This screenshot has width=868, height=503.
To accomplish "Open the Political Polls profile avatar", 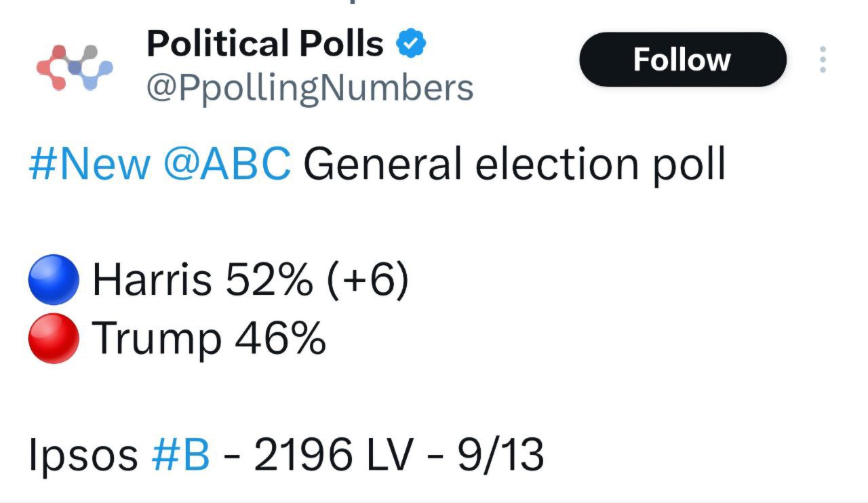I will pos(74,67).
